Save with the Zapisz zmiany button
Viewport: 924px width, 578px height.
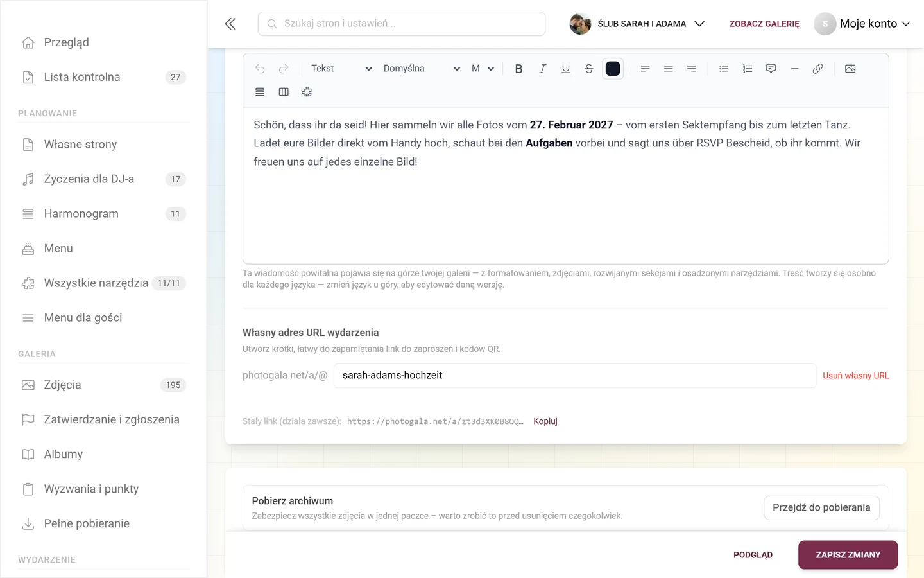click(x=848, y=555)
